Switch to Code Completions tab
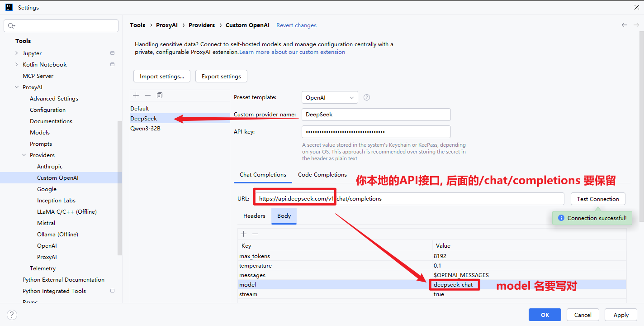Screen dimensions: 644x326 click(322, 175)
